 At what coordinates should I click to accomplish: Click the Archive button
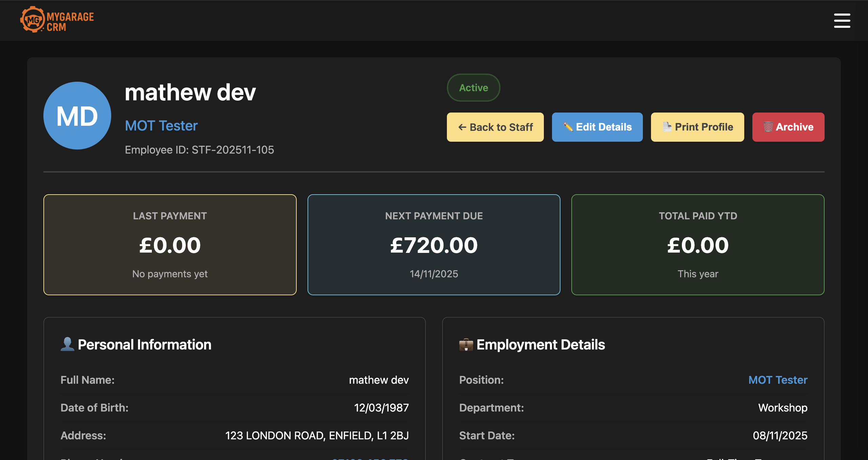(788, 127)
